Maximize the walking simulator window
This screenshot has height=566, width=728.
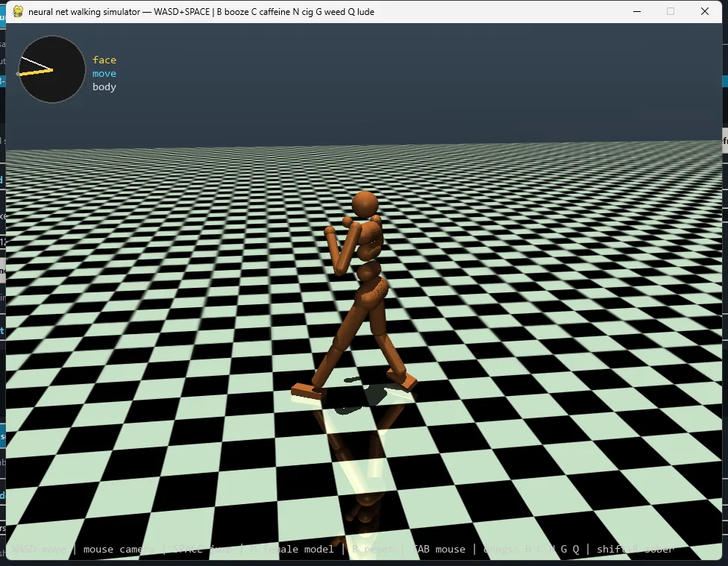click(671, 12)
